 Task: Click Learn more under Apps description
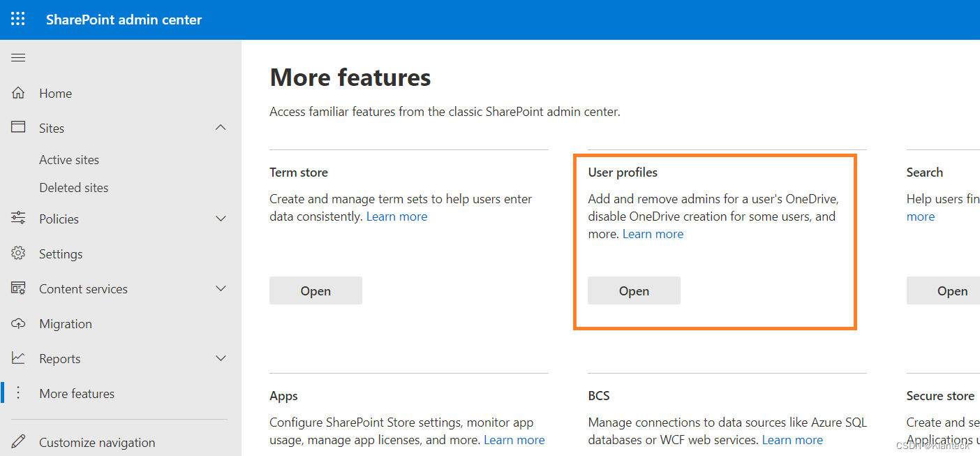click(514, 439)
